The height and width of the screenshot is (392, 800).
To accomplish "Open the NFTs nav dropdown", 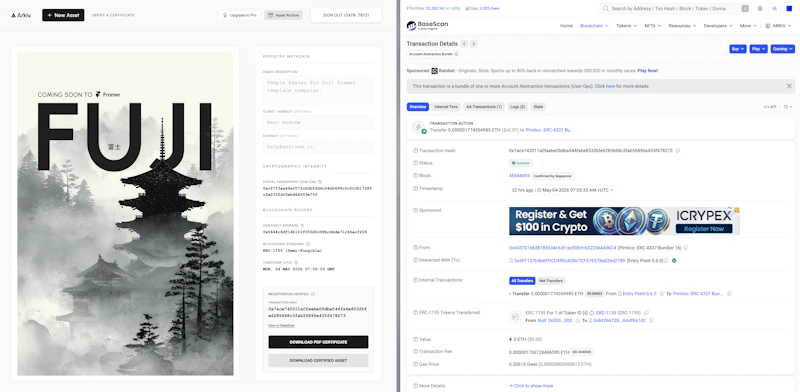I will [x=653, y=26].
